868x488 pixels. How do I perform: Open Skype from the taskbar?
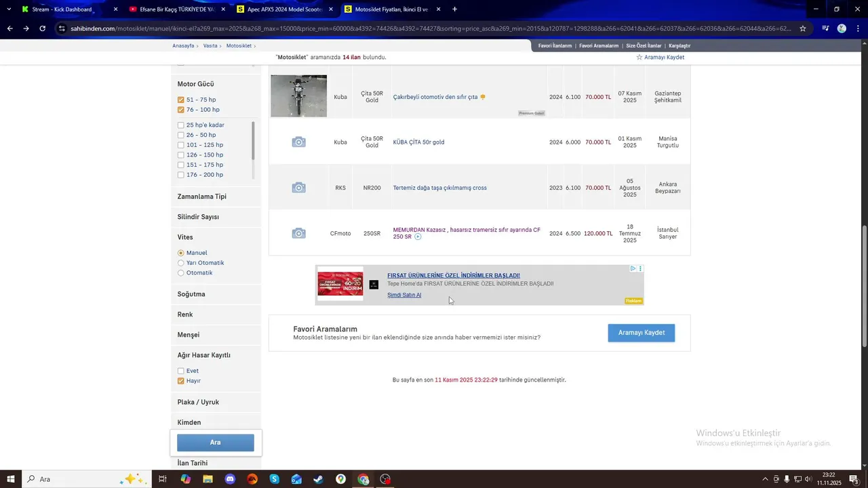(274, 479)
